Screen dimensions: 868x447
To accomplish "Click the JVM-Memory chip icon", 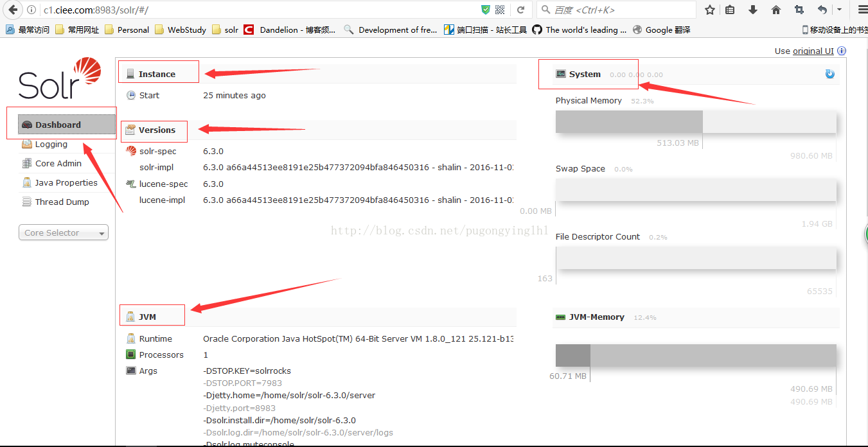I will [561, 317].
